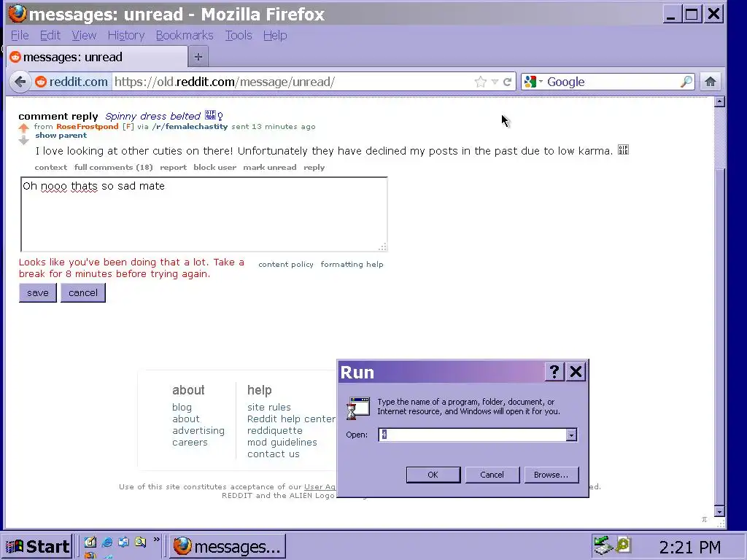The width and height of the screenshot is (747, 560).
Task: Click the 'messages...' taskbar button
Action: [x=228, y=546]
